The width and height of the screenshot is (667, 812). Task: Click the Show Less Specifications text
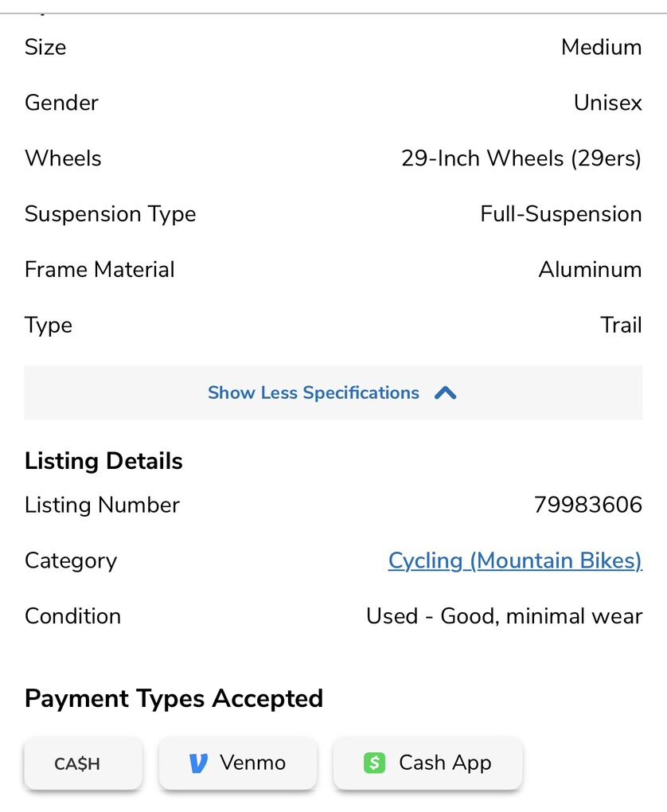313,392
